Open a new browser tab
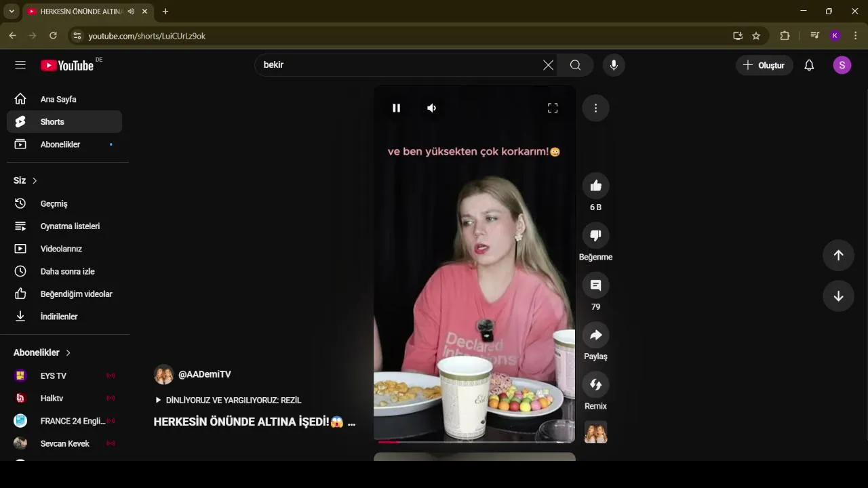The height and width of the screenshot is (488, 868). [x=165, y=12]
